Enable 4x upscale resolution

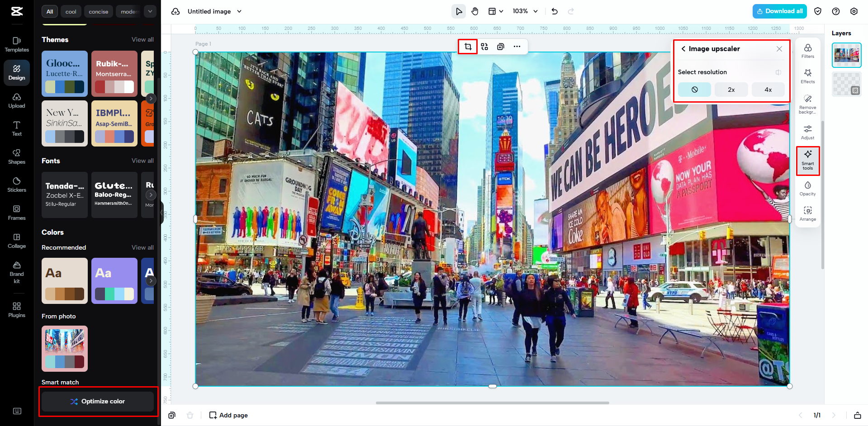click(x=768, y=90)
